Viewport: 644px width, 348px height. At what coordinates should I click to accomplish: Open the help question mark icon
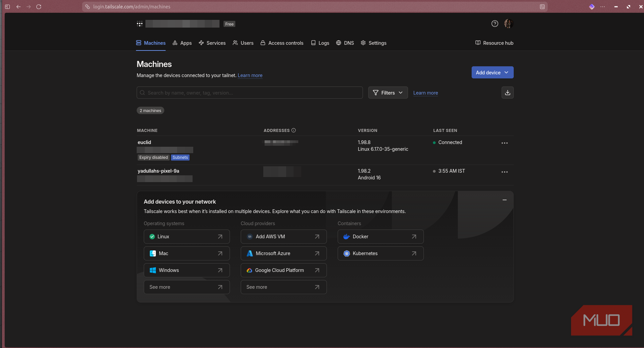point(495,24)
